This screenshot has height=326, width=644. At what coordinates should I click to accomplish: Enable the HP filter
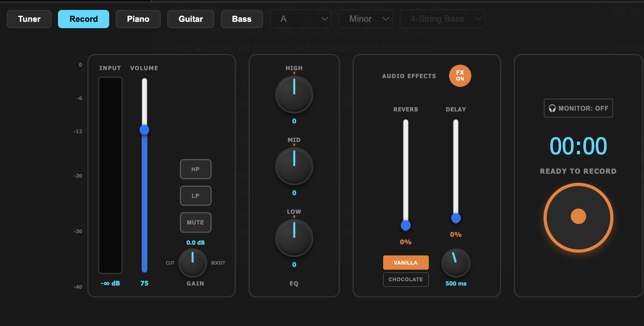(x=195, y=169)
